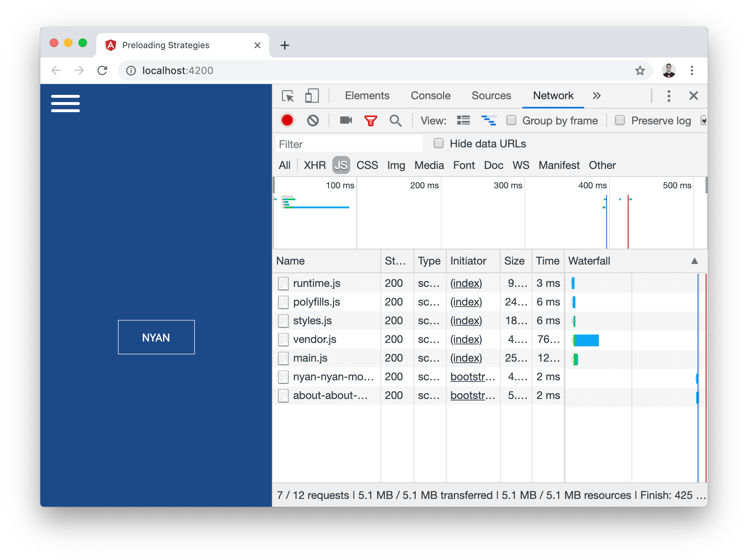
Task: Click the NYAN button on the page
Action: 156,338
